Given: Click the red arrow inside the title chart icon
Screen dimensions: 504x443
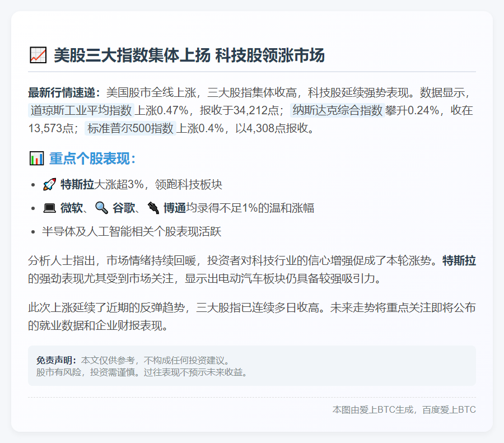Looking at the screenshot, I should [x=39, y=54].
